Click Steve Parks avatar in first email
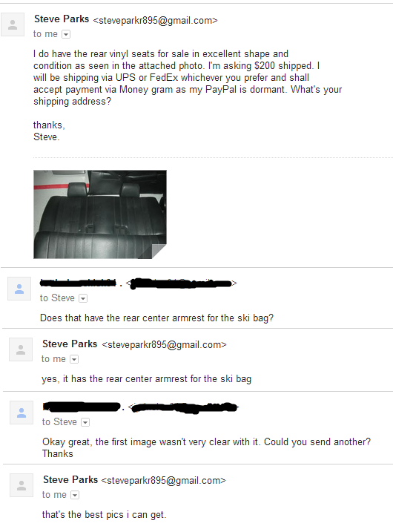Screen dimensions: 393x532 click(x=13, y=24)
